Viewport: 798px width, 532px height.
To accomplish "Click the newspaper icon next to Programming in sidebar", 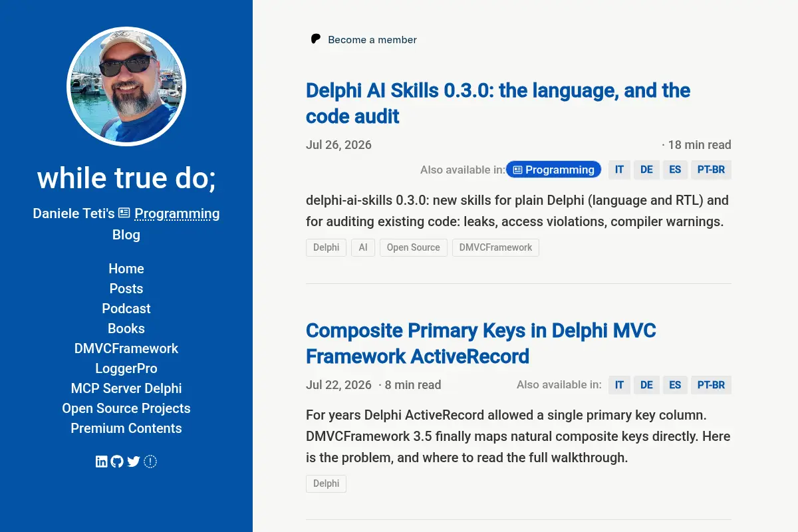I will (124, 213).
